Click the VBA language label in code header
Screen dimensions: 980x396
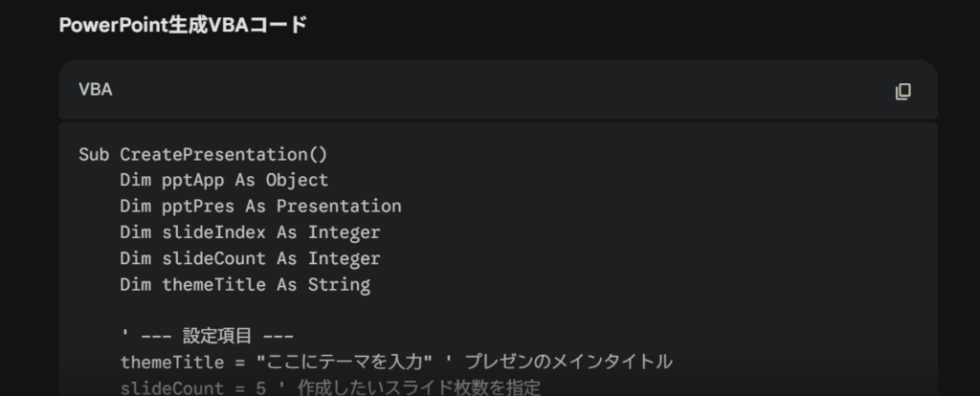point(96,90)
